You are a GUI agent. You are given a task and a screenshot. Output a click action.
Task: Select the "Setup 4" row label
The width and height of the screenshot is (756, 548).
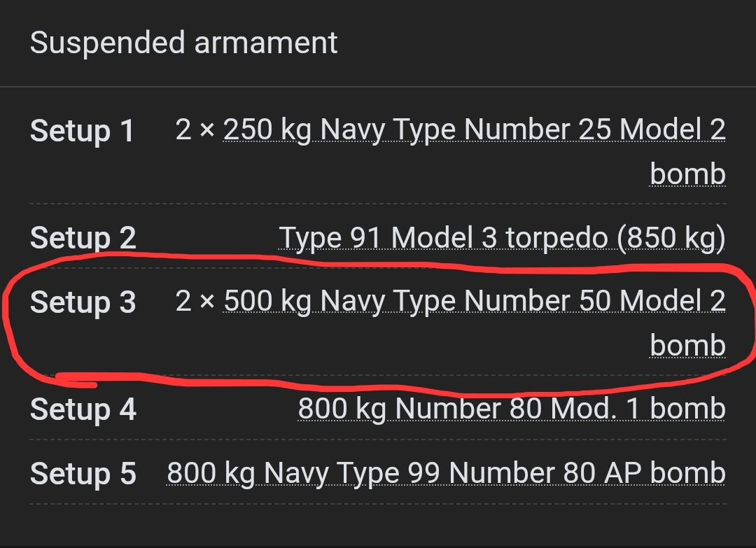point(83,409)
